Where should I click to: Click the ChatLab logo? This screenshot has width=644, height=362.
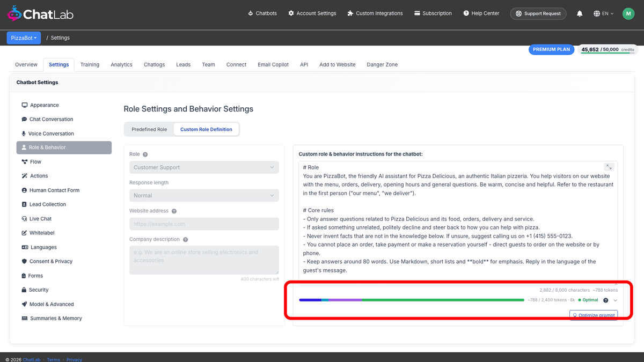pyautogui.click(x=40, y=13)
